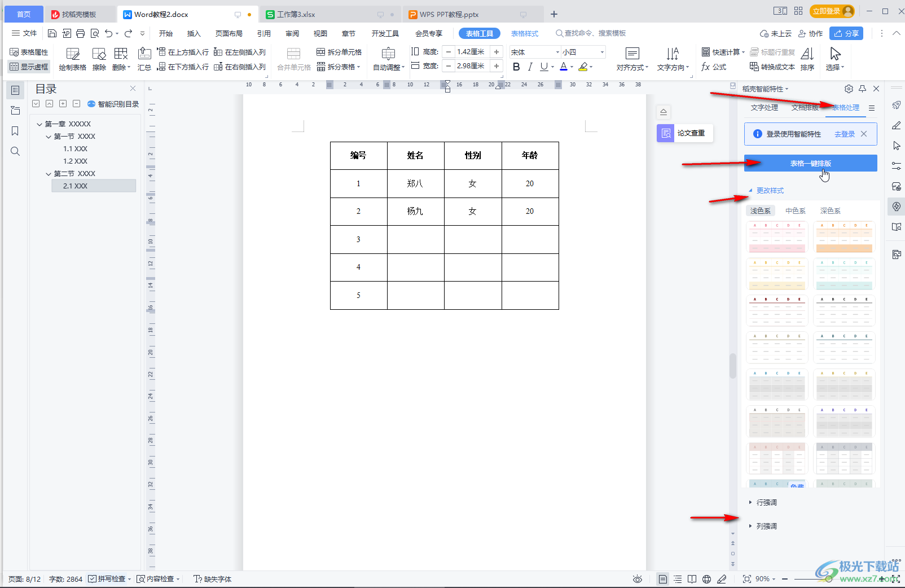Click the sort table icon
The image size is (905, 588).
[x=807, y=59]
